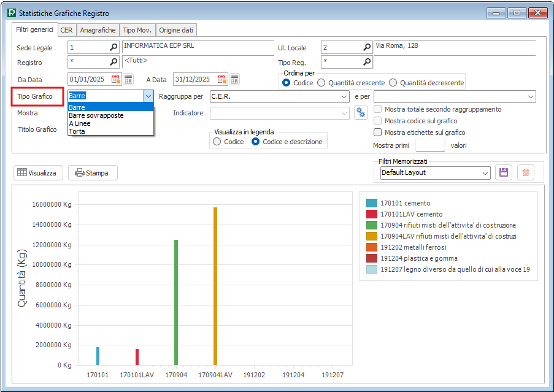Click the Mostra primi valori input field

point(430,145)
